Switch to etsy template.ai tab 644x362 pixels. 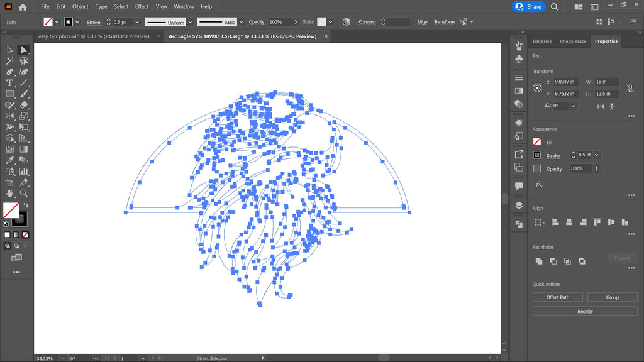click(x=94, y=36)
